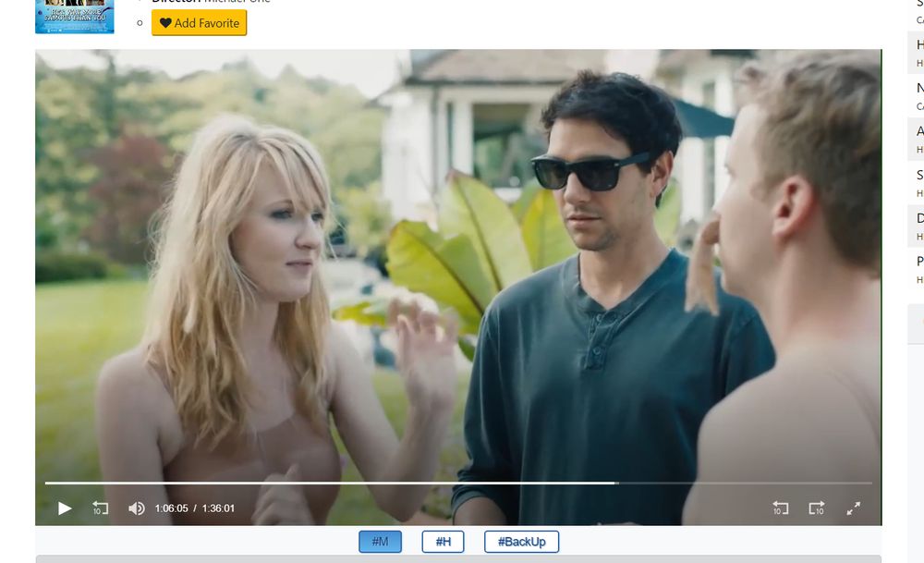Screen dimensions: 924x563
Task: Rewind 10 seconds icon beside the fullscreen button
Action: coord(780,508)
